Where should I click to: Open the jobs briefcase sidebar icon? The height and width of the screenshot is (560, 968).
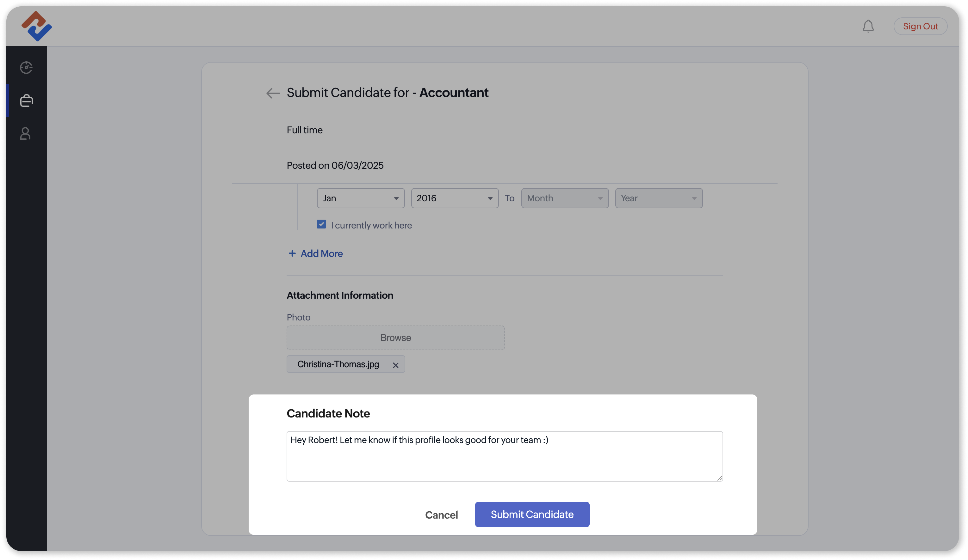click(x=26, y=100)
